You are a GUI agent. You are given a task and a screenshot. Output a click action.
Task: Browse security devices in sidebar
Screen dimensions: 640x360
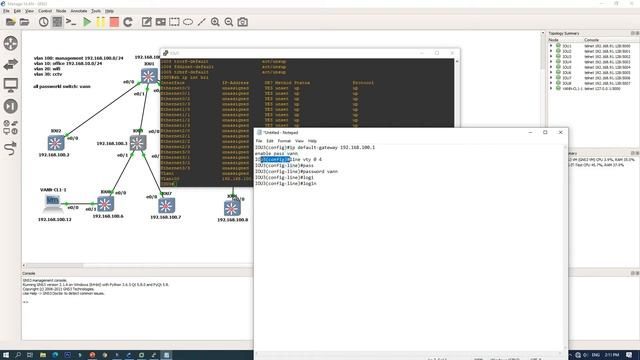click(x=11, y=106)
